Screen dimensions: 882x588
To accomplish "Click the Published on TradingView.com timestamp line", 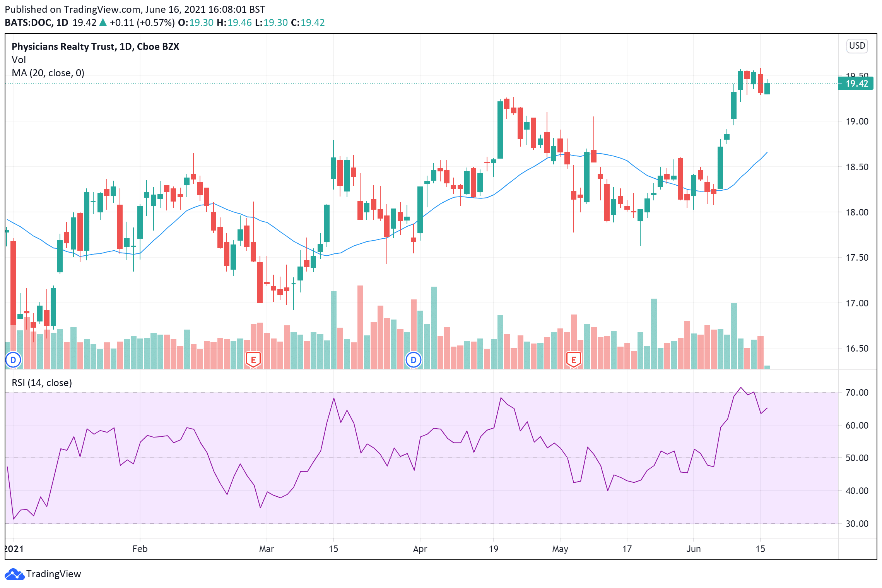I will click(x=135, y=9).
